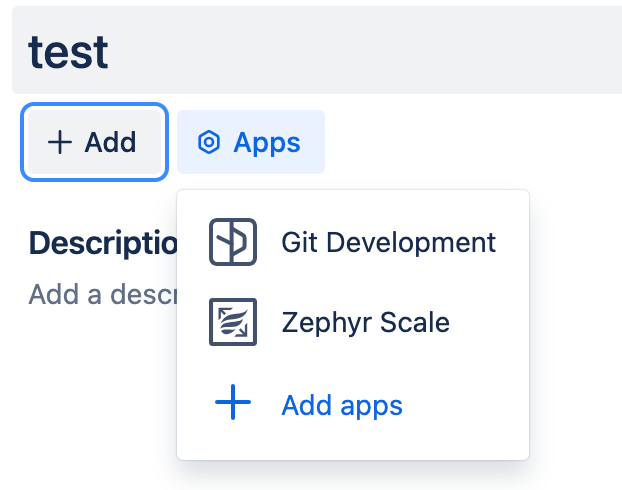Click the word Apps on the button
This screenshot has height=490, width=622.
[x=267, y=143]
